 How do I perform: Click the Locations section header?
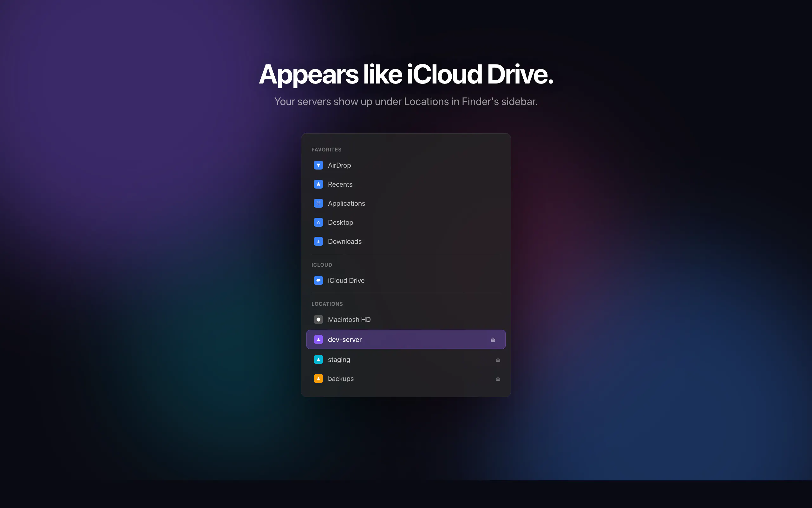[327, 304]
